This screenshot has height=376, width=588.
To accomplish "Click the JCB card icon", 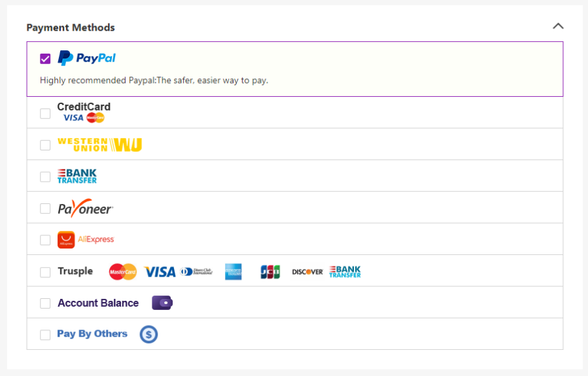I will [x=269, y=271].
